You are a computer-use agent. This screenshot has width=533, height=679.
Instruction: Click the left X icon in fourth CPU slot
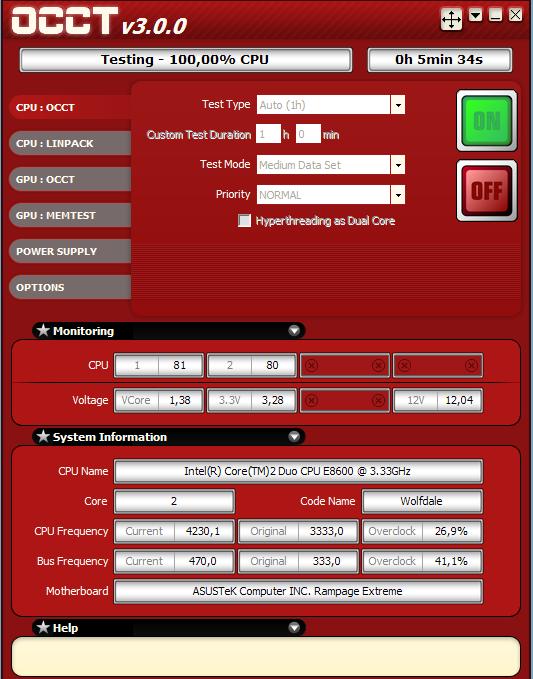[x=404, y=365]
